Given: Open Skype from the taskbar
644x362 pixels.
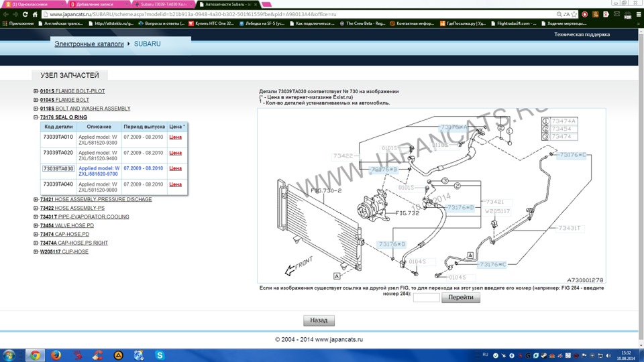Looking at the screenshot, I should coord(160,355).
